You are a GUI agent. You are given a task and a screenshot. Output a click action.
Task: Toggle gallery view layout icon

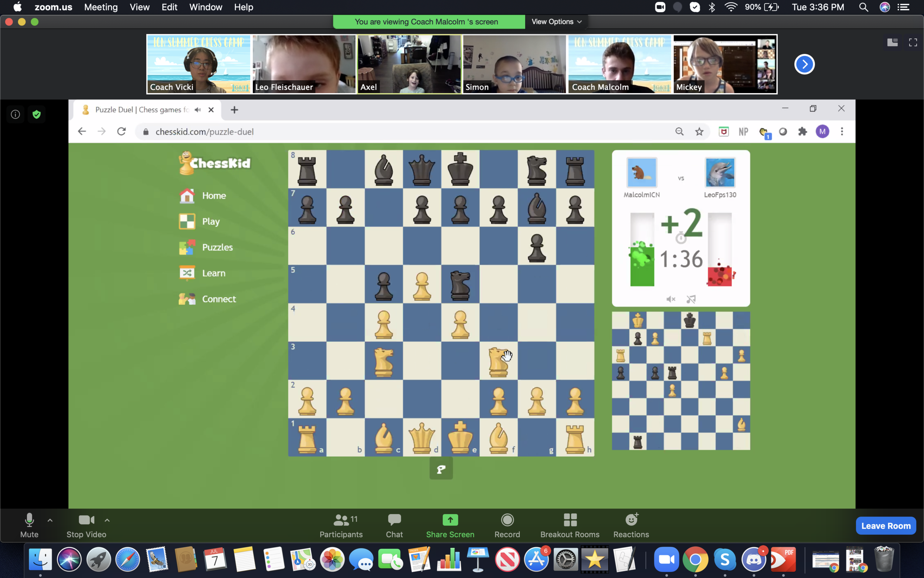[x=892, y=43]
